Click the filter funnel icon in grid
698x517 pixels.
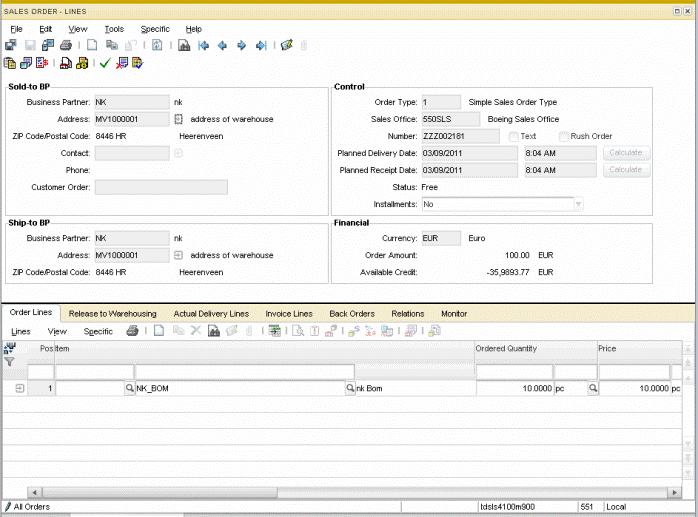(x=10, y=362)
